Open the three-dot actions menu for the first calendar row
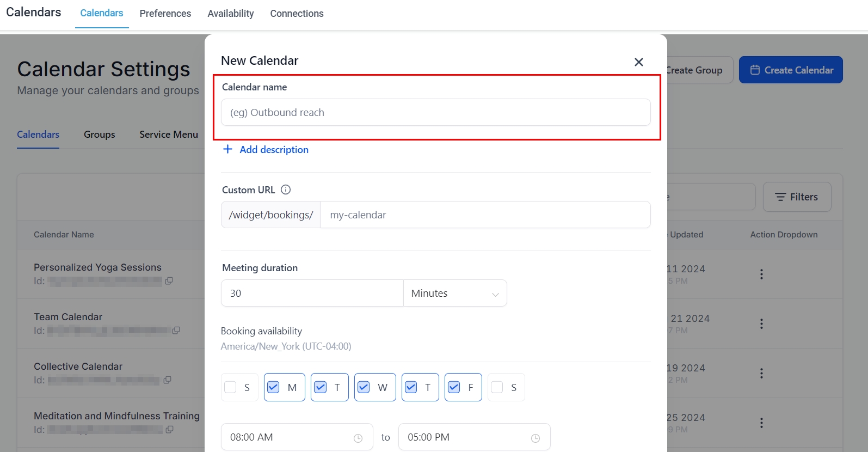Screen dimensions: 868x452 [x=761, y=274]
